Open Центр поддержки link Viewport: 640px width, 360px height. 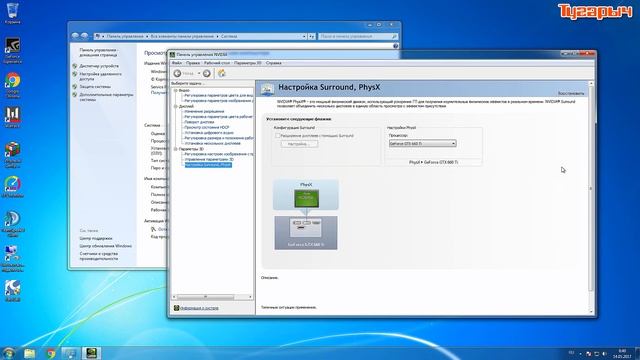pos(96,238)
